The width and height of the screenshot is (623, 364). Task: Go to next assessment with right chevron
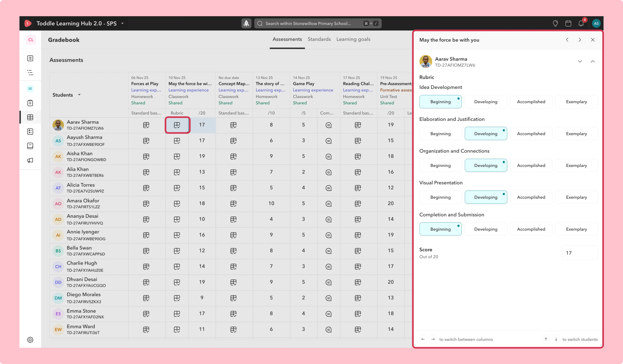point(579,40)
